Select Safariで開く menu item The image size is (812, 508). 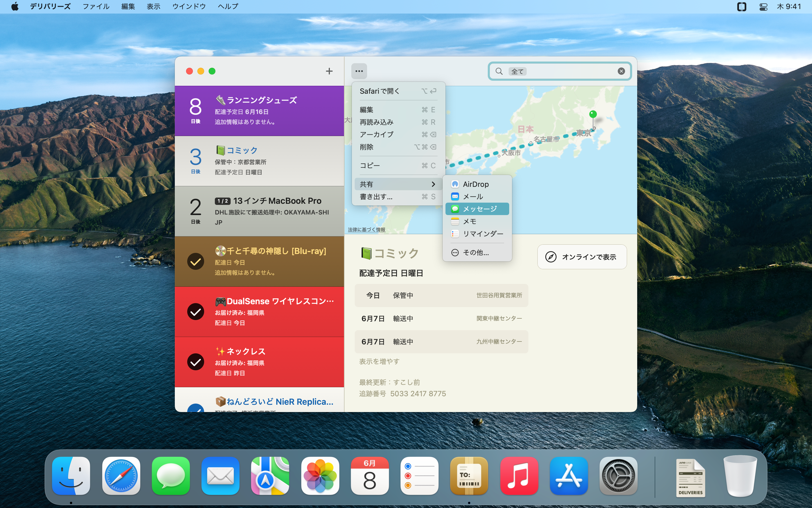pos(398,91)
